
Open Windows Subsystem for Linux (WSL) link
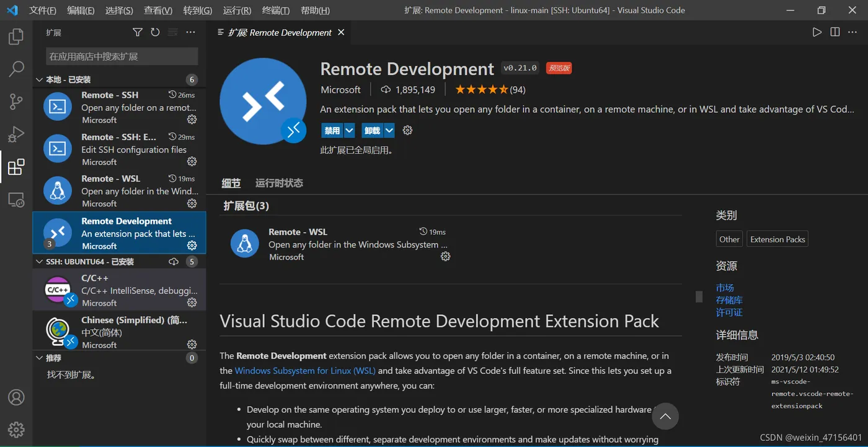tap(305, 371)
